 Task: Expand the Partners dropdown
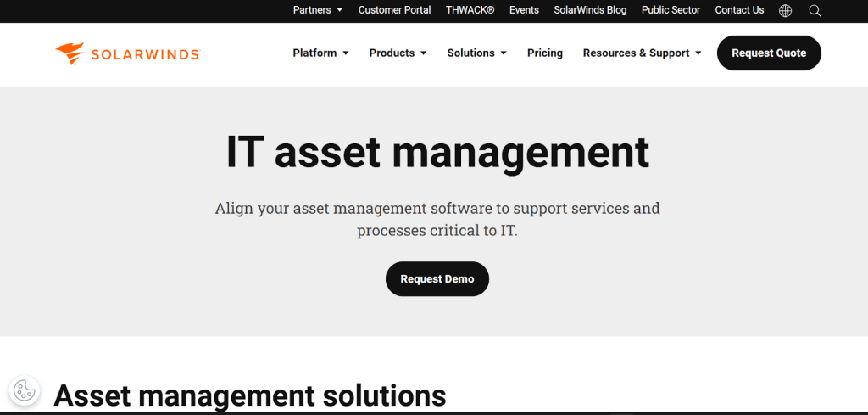pyautogui.click(x=318, y=10)
